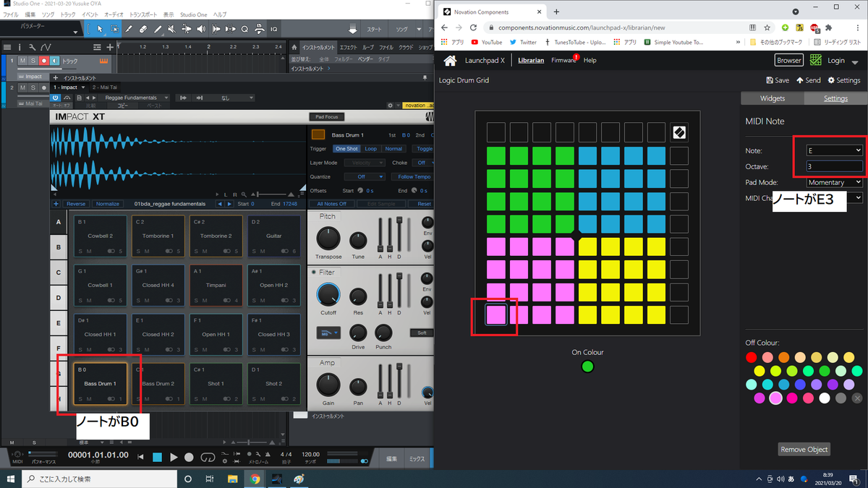This screenshot has width=868, height=488.
Task: Mute track 2 Mai Tai
Action: [x=22, y=87]
